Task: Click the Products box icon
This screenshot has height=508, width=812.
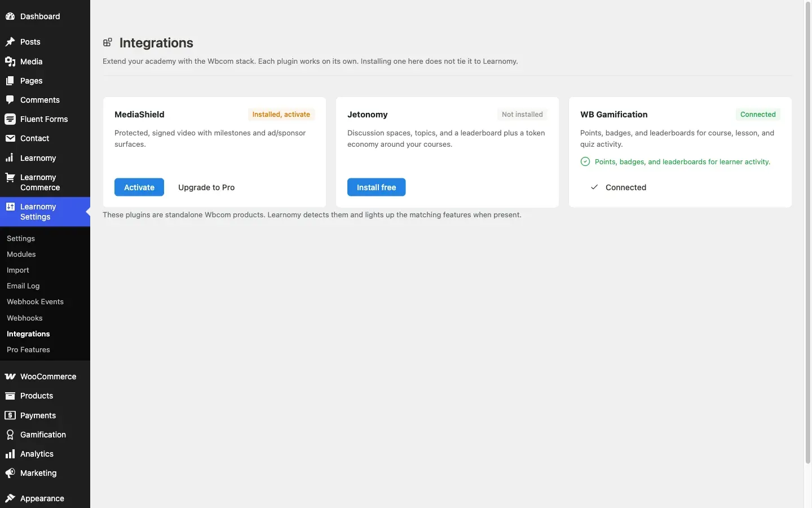Action: [x=10, y=396]
